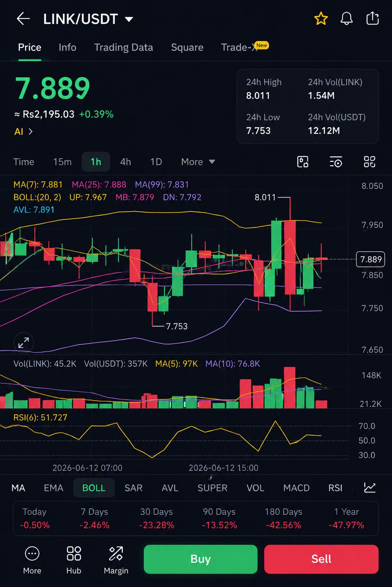The height and width of the screenshot is (587, 392).
Task: Expand chart to fullscreen
Action: (24, 342)
